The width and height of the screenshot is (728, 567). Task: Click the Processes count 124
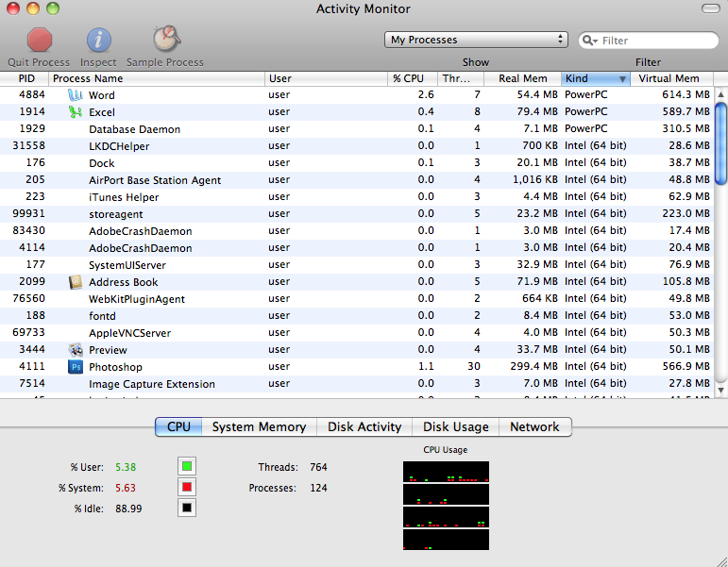click(x=318, y=488)
